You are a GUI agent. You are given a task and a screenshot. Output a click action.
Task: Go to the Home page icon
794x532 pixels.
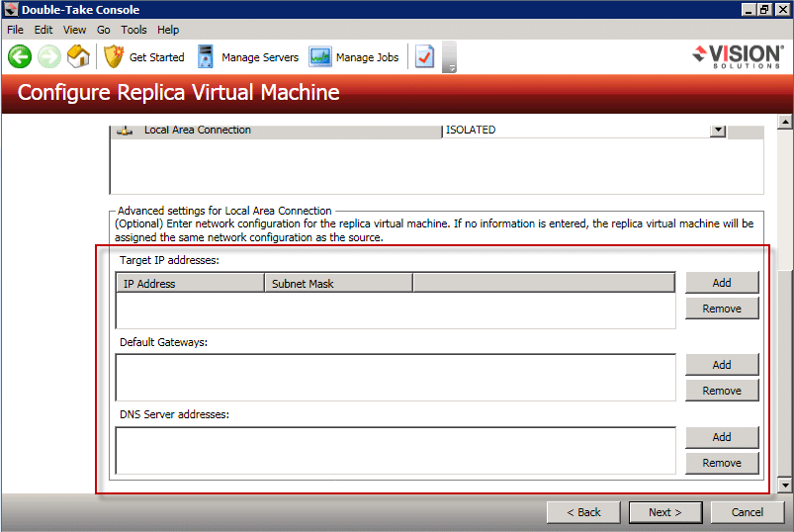(79, 57)
